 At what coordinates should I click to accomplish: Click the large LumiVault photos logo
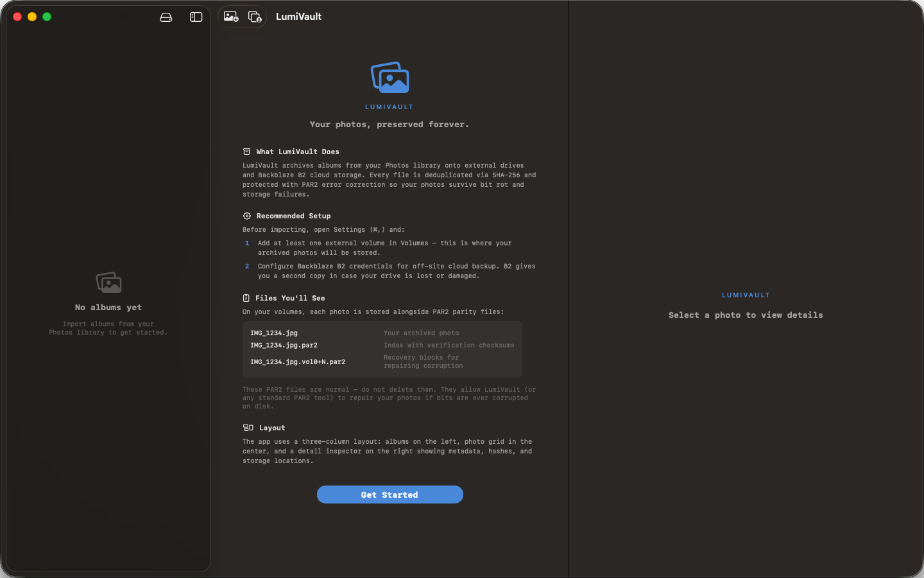[x=390, y=78]
